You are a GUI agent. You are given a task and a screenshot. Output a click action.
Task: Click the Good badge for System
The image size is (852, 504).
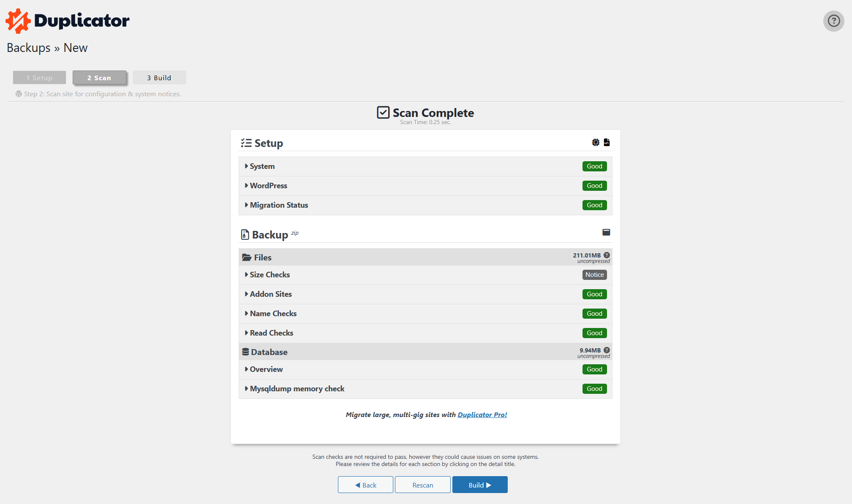click(594, 166)
